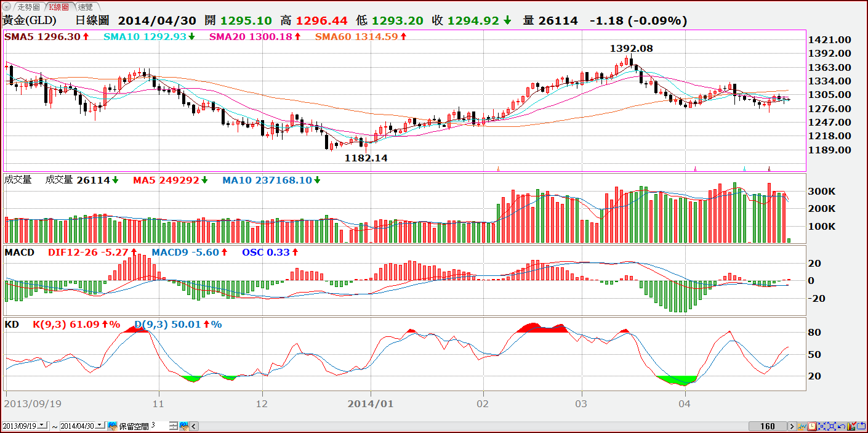Click the 黃金(GLD) symbol title

pyautogui.click(x=30, y=21)
